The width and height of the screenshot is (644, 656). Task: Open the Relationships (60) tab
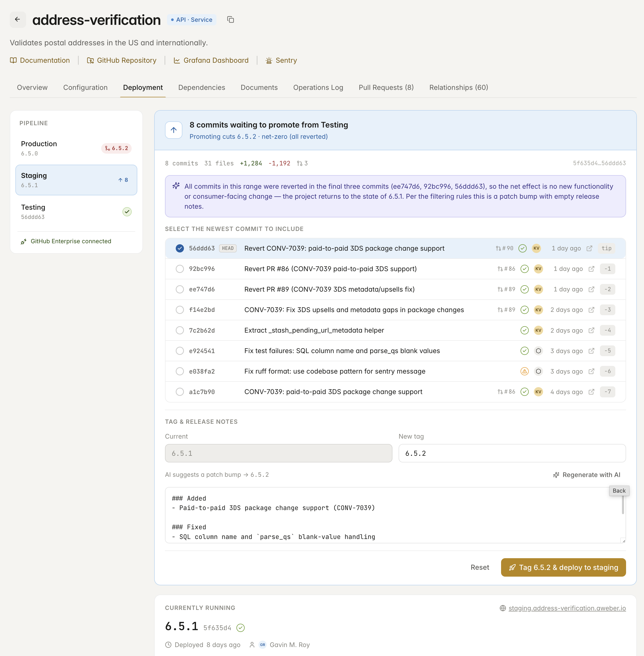pyautogui.click(x=458, y=87)
